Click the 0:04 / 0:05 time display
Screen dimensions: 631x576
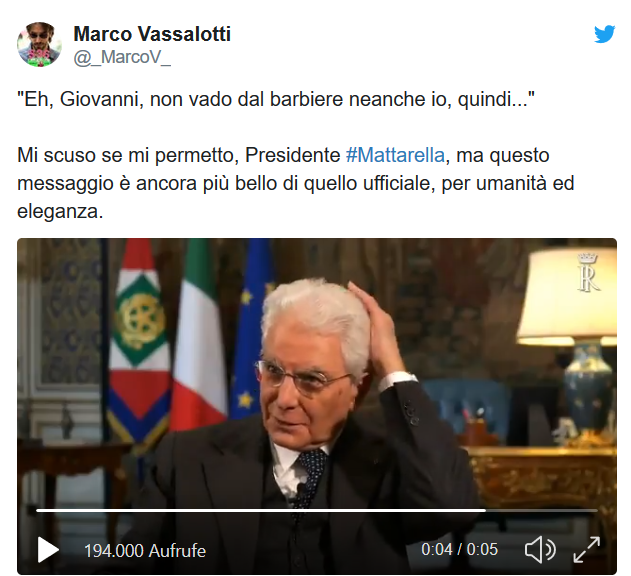(459, 549)
